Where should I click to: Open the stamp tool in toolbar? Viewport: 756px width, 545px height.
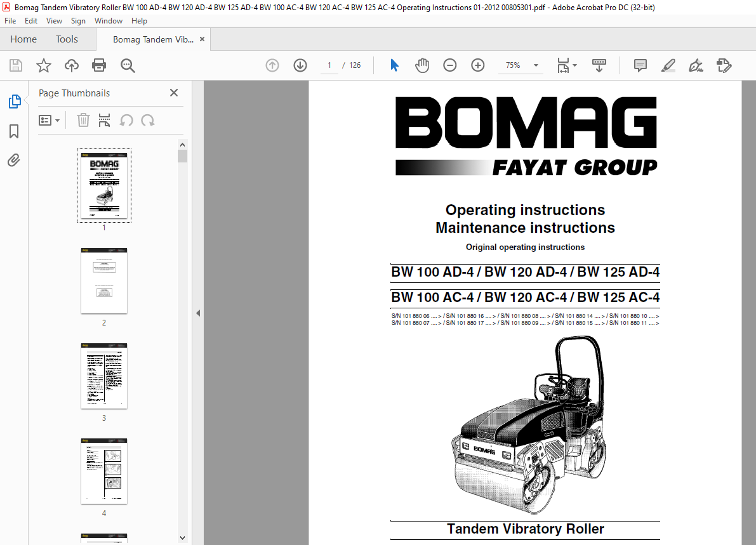pos(724,65)
